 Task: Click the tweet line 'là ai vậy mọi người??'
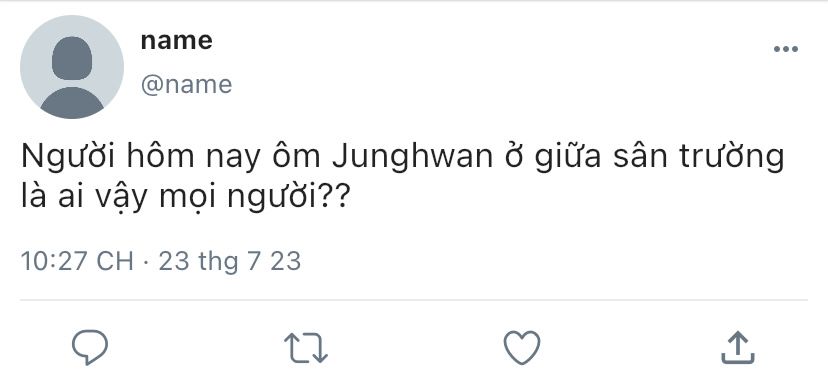[x=185, y=198]
